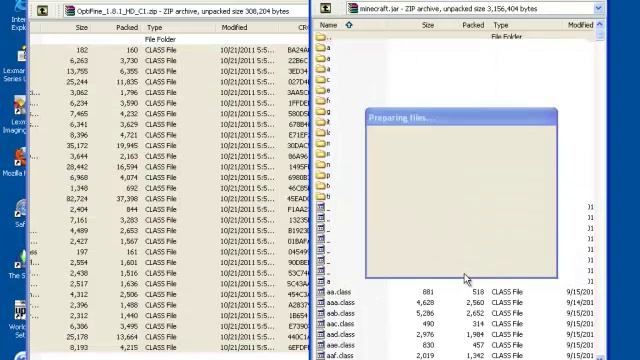Click 'CLASS File' type of aa.class row
This screenshot has height=360, width=640.
pyautogui.click(x=507, y=292)
